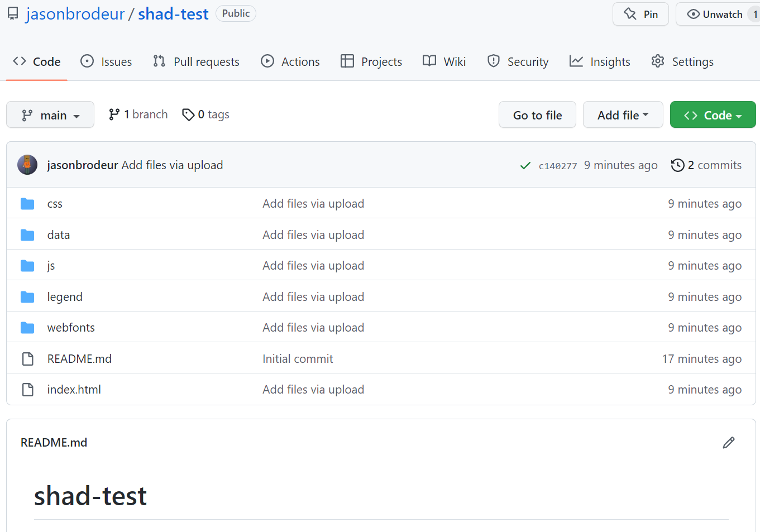Click the file icon next to README.md
The height and width of the screenshot is (532, 760).
click(x=27, y=359)
